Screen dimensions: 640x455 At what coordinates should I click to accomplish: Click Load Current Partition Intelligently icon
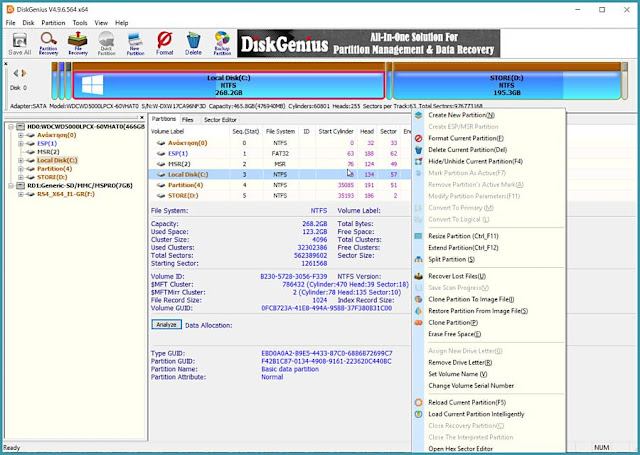pyautogui.click(x=418, y=414)
